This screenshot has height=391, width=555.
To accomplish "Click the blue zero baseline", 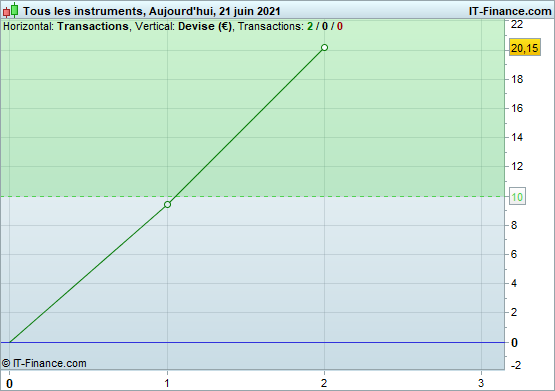I will click(252, 343).
